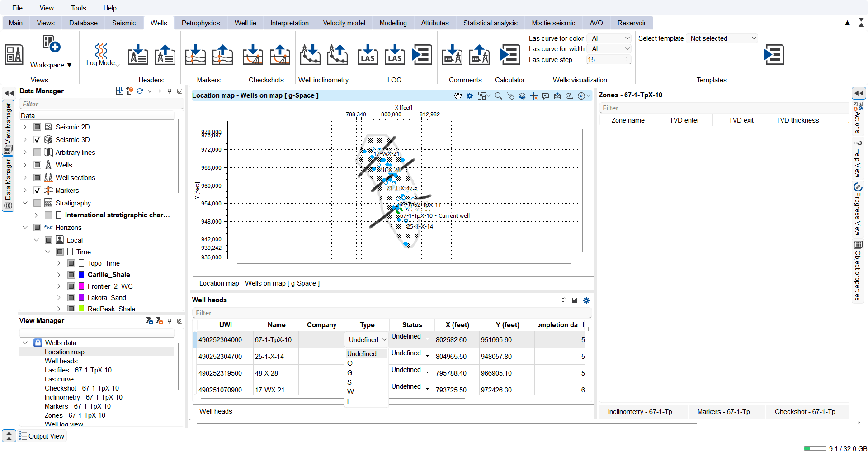Open the Help View side panel

tap(858, 158)
